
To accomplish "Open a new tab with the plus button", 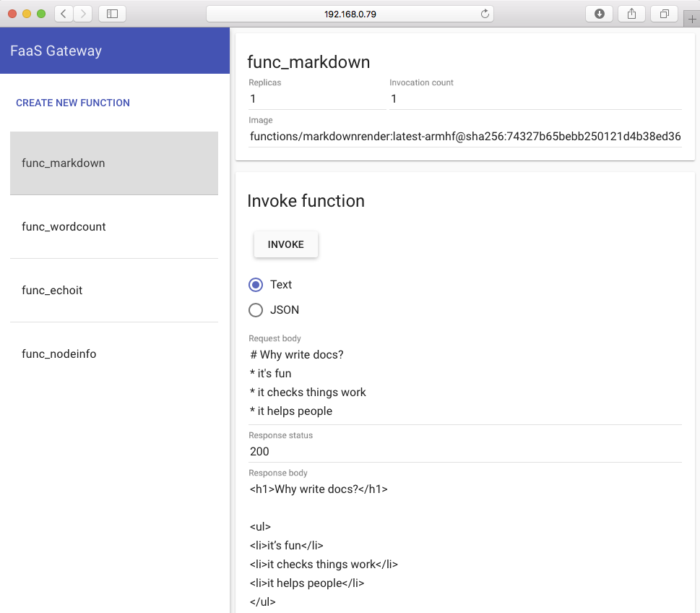I will coord(691,18).
